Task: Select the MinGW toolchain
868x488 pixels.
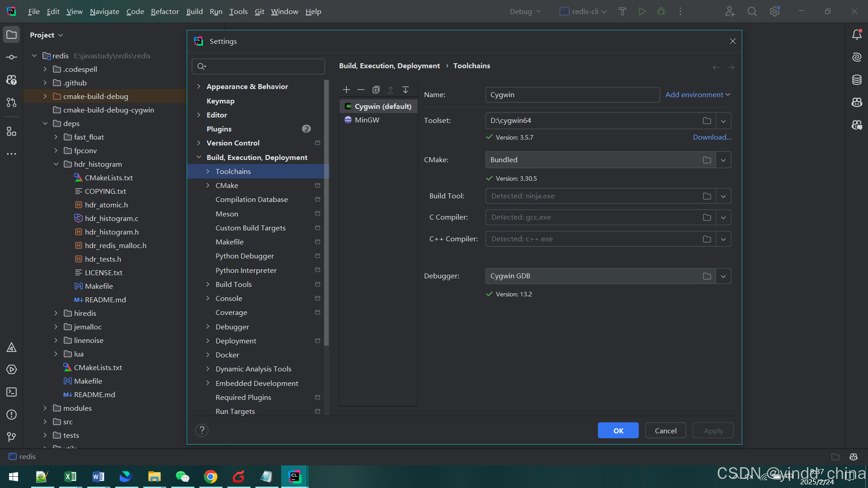Action: pos(367,120)
